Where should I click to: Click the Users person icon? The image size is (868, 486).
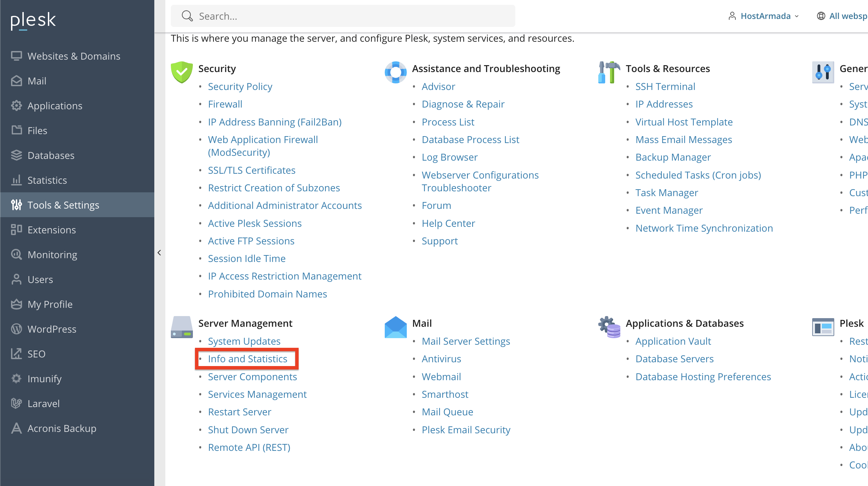(x=16, y=279)
